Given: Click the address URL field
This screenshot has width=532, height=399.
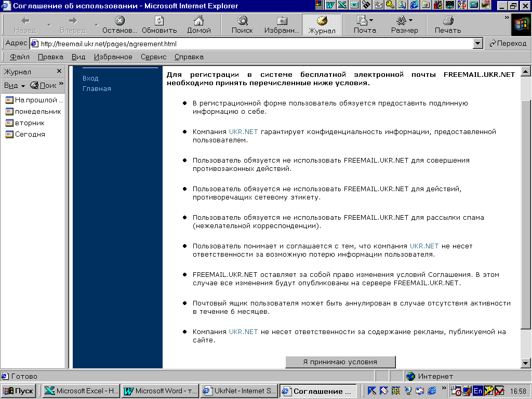Looking at the screenshot, I should pos(251,44).
